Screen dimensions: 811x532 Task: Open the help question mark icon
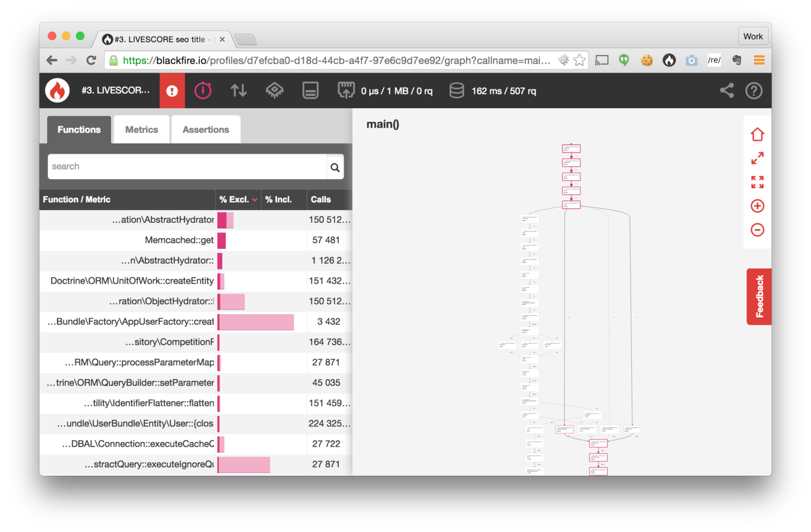754,90
